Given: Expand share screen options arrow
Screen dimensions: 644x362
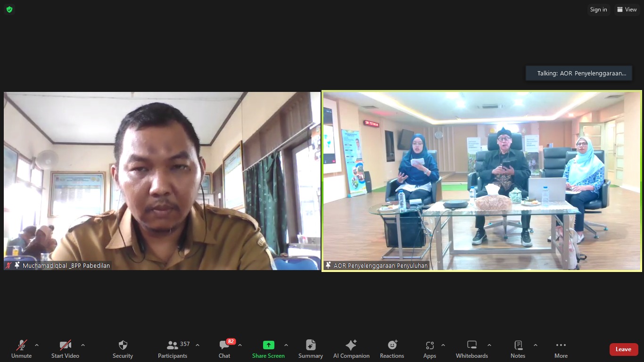Looking at the screenshot, I should click(286, 346).
